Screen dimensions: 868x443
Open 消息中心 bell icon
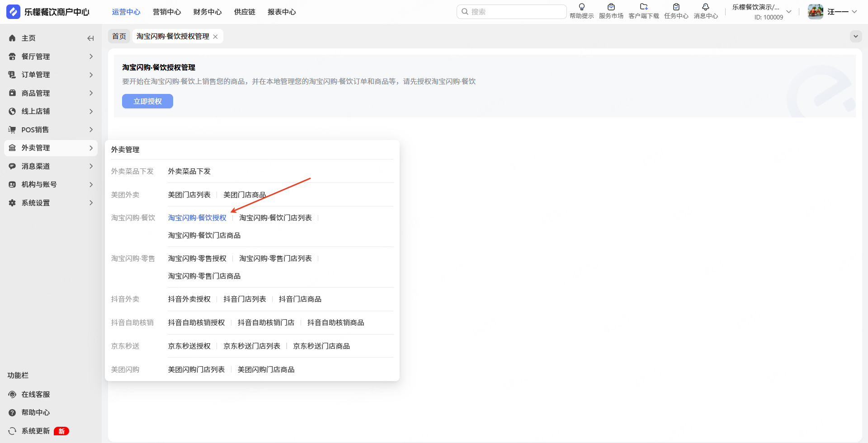coord(706,7)
